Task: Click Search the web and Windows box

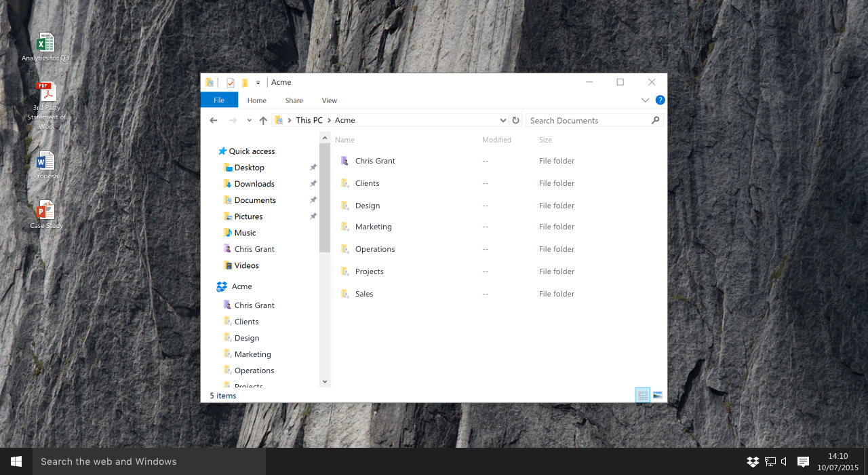Action: tap(149, 461)
